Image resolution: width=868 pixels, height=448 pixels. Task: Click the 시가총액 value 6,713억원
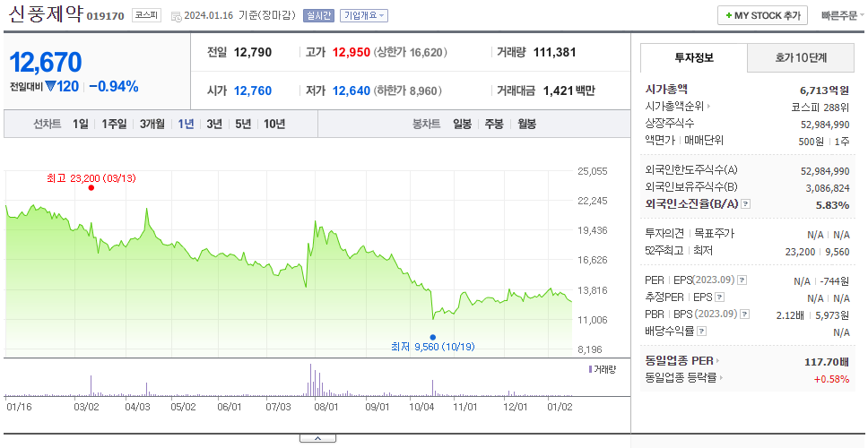tap(825, 90)
